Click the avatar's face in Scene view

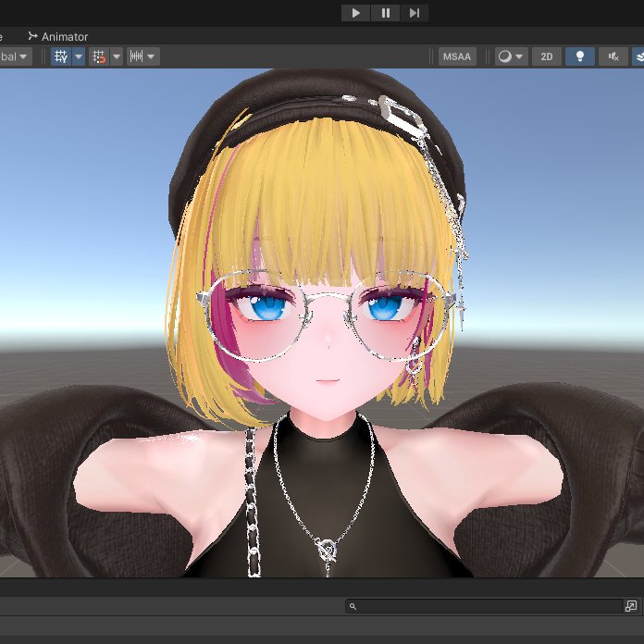(327, 349)
